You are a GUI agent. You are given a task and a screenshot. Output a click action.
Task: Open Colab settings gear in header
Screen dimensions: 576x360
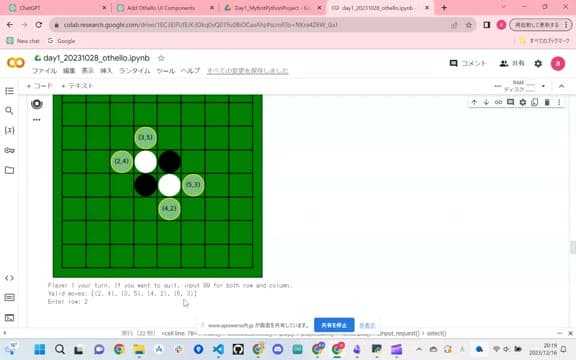[538, 64]
